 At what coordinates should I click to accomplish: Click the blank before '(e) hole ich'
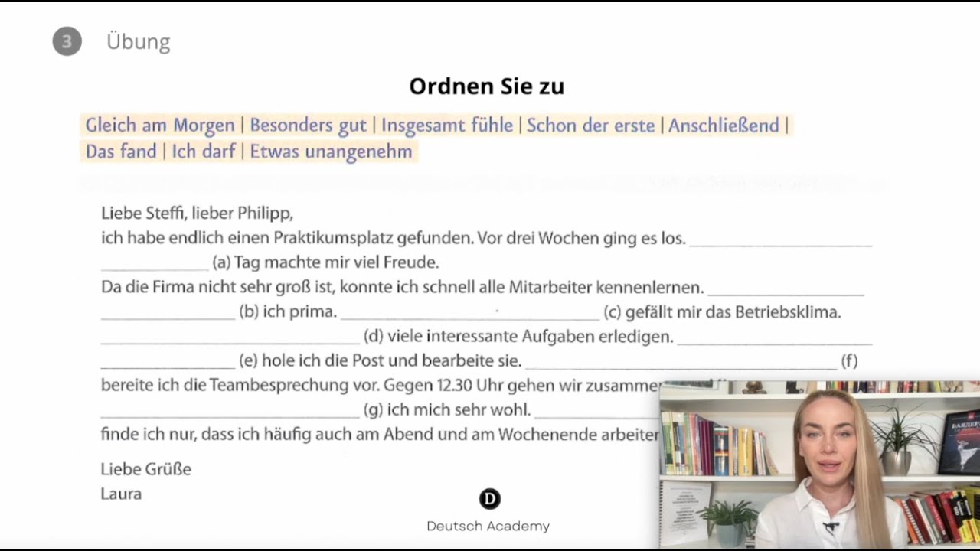pos(168,361)
